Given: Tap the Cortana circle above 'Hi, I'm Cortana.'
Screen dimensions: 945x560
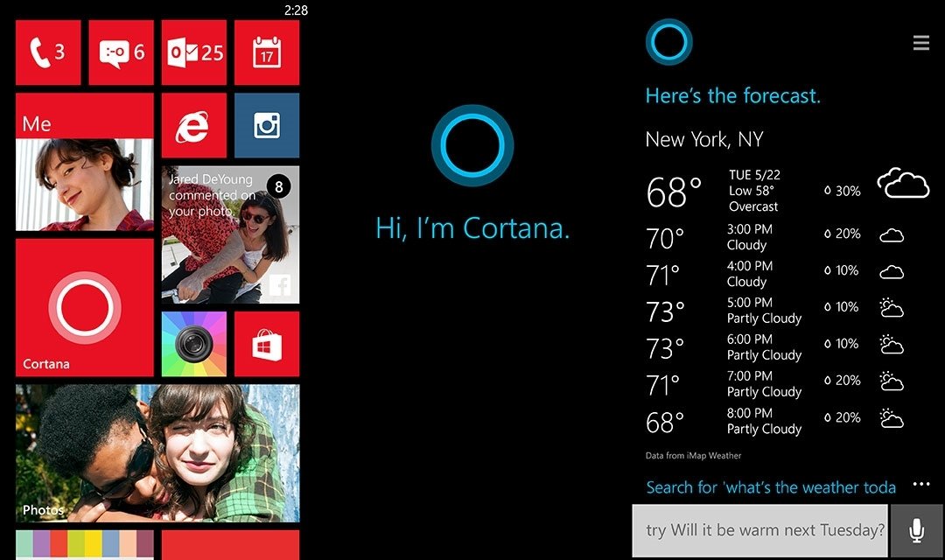Looking at the screenshot, I should 472,145.
